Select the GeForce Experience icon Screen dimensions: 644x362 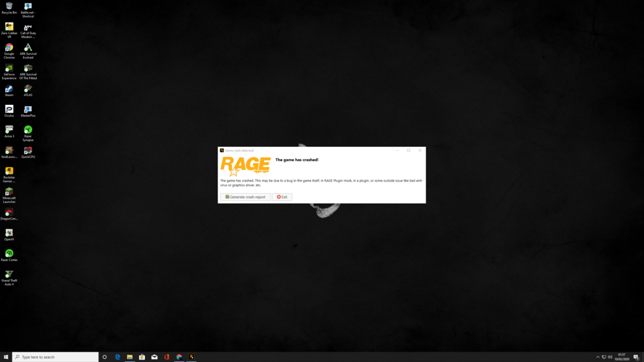[x=9, y=71]
